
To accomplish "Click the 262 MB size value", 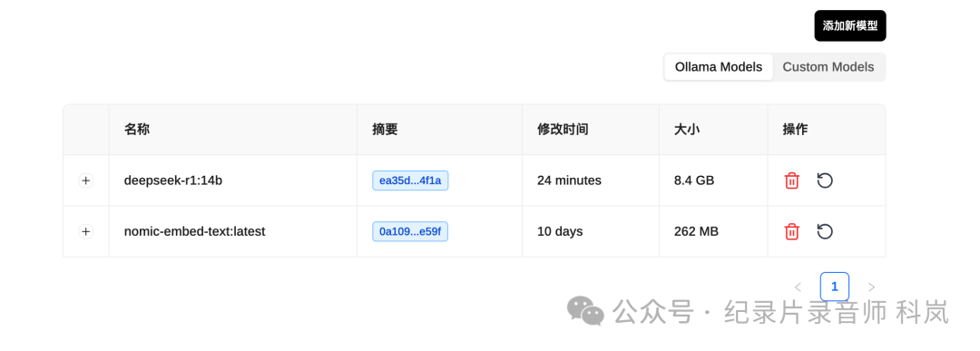I will pos(696,231).
